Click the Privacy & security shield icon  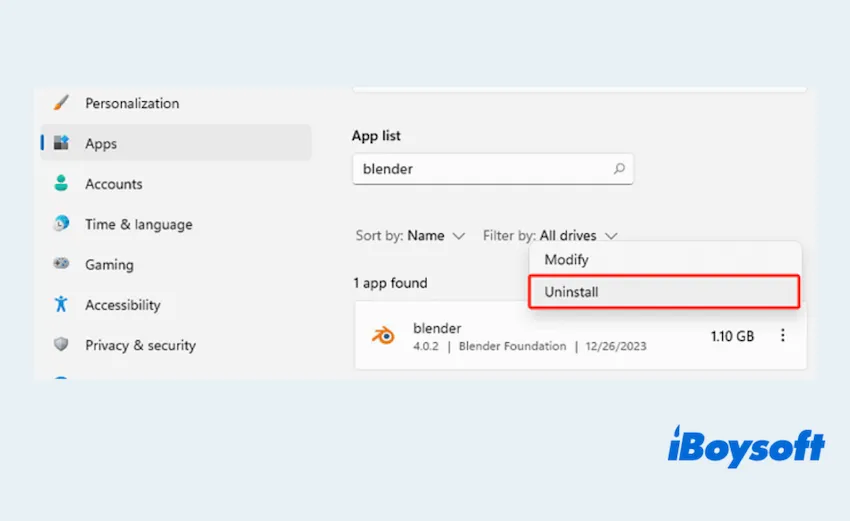point(61,344)
